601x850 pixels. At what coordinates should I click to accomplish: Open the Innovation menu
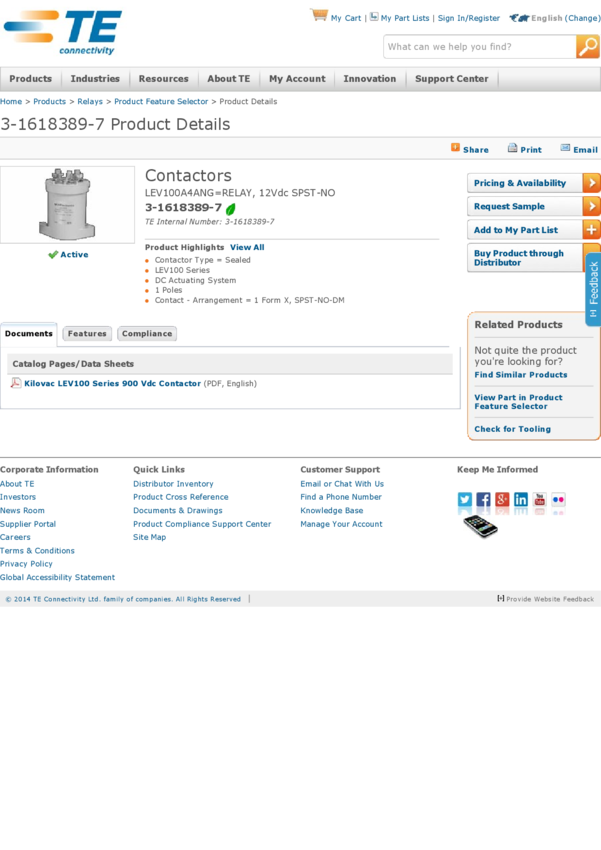click(x=370, y=79)
